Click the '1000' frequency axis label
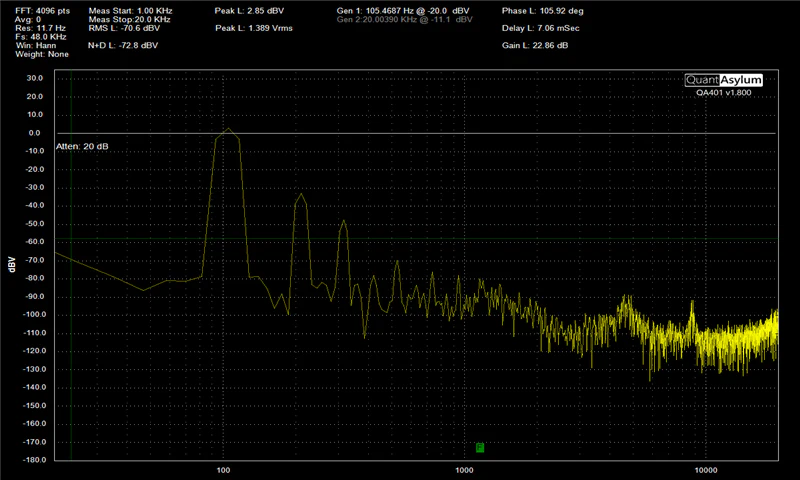The image size is (800, 480). [464, 470]
